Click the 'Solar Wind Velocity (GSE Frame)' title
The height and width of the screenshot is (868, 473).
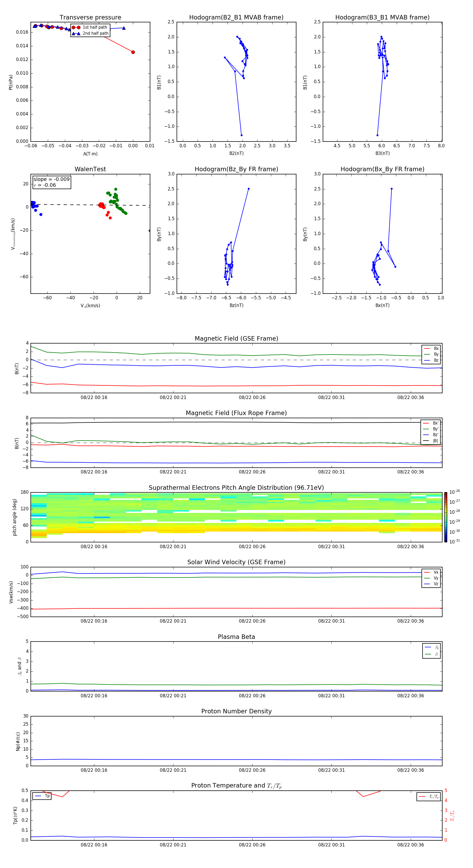pyautogui.click(x=236, y=562)
